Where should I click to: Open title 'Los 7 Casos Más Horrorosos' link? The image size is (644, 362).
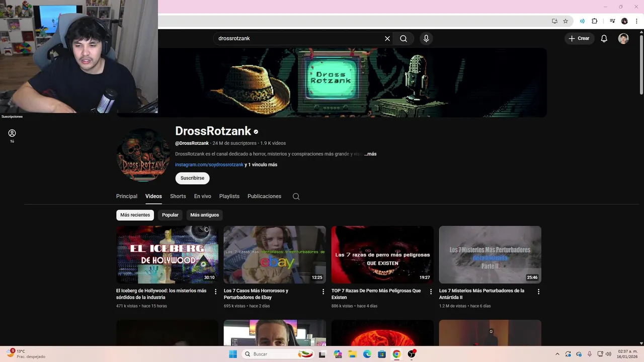(256, 294)
